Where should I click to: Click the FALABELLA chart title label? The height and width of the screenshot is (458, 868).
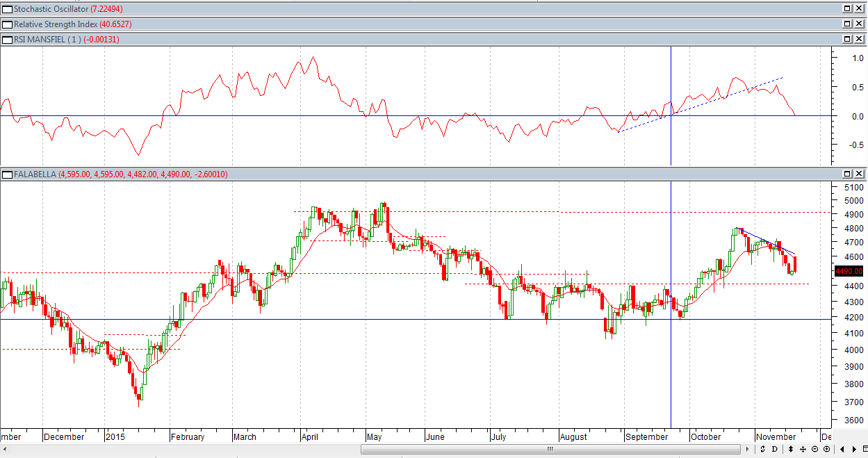click(x=35, y=174)
